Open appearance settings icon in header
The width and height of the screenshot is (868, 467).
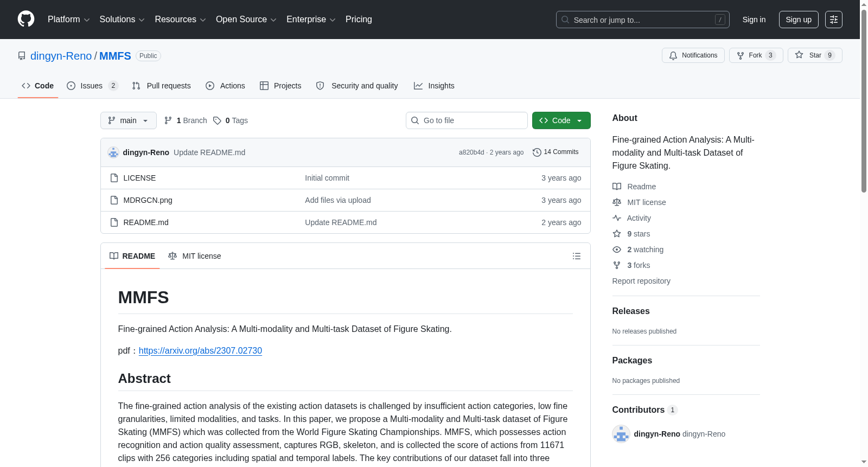click(834, 20)
